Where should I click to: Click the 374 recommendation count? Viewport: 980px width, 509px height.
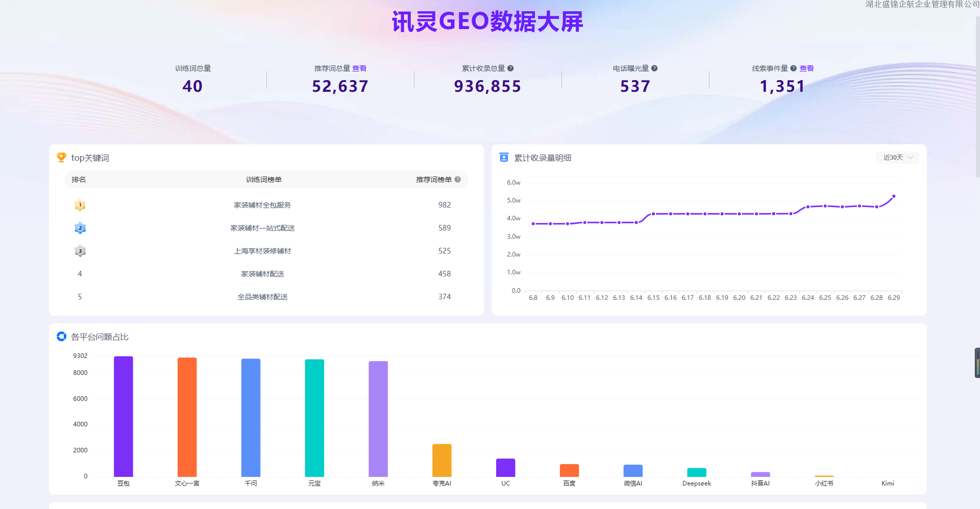pyautogui.click(x=445, y=297)
